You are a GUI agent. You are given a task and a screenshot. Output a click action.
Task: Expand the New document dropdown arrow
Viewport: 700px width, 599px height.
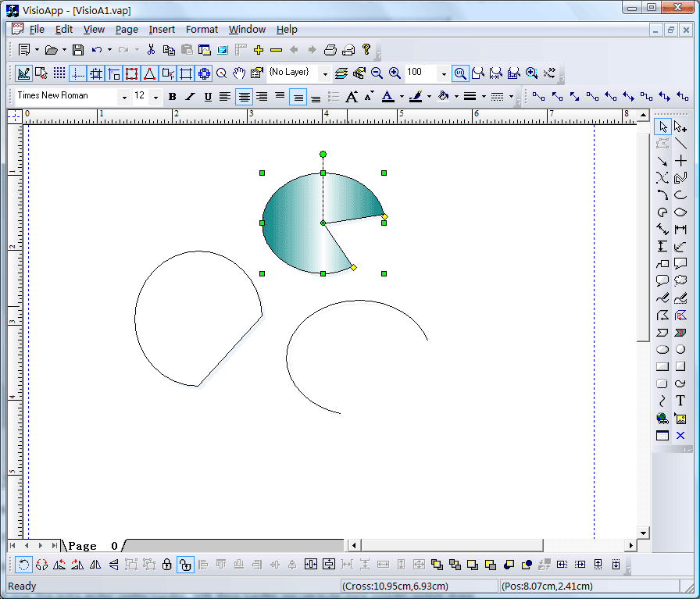tap(37, 50)
